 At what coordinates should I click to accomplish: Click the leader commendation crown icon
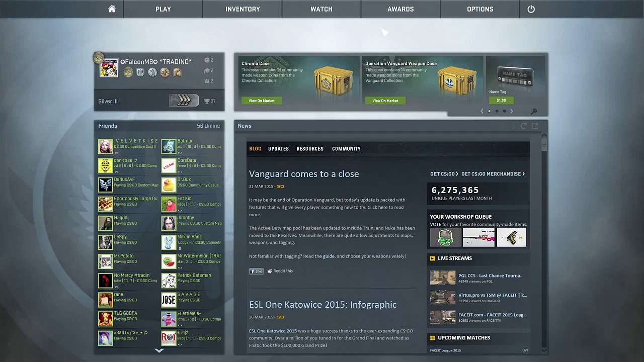point(207,81)
